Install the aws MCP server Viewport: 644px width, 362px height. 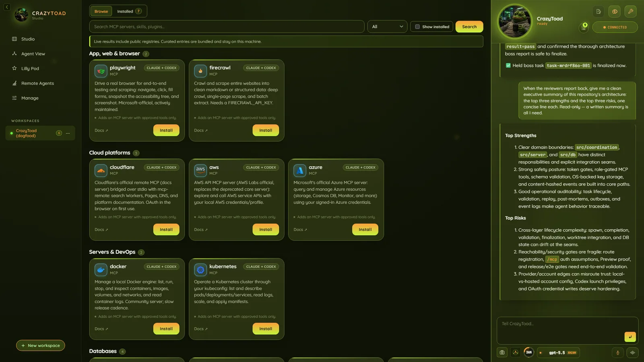266,230
